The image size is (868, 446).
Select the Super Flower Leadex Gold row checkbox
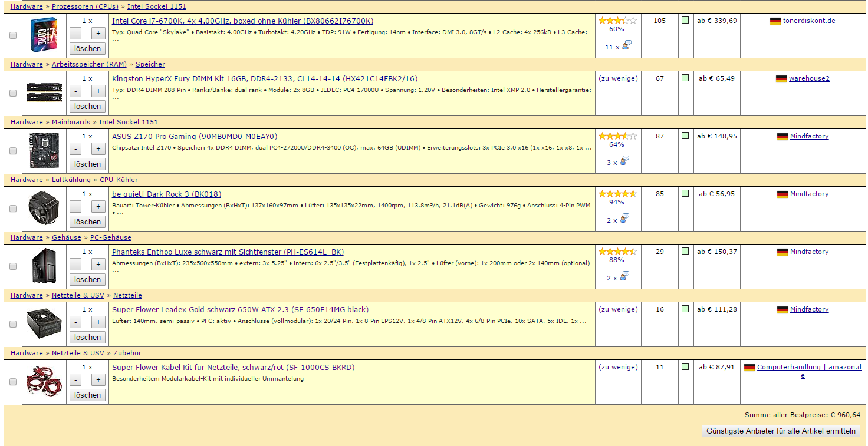(13, 324)
